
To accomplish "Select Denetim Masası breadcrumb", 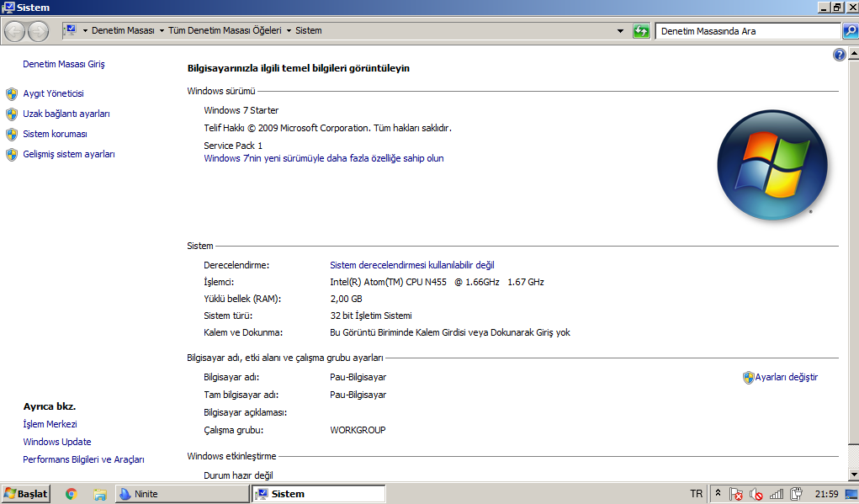I will pyautogui.click(x=123, y=30).
